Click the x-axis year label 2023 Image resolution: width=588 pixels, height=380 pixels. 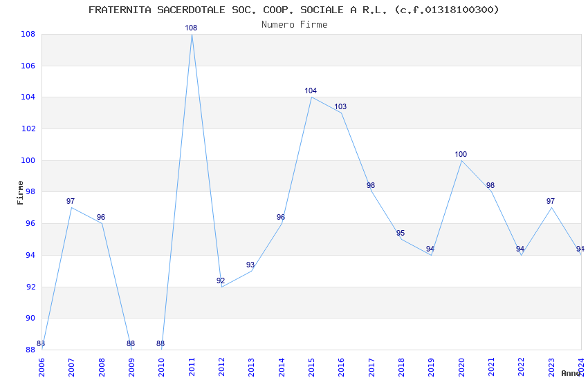pyautogui.click(x=551, y=367)
